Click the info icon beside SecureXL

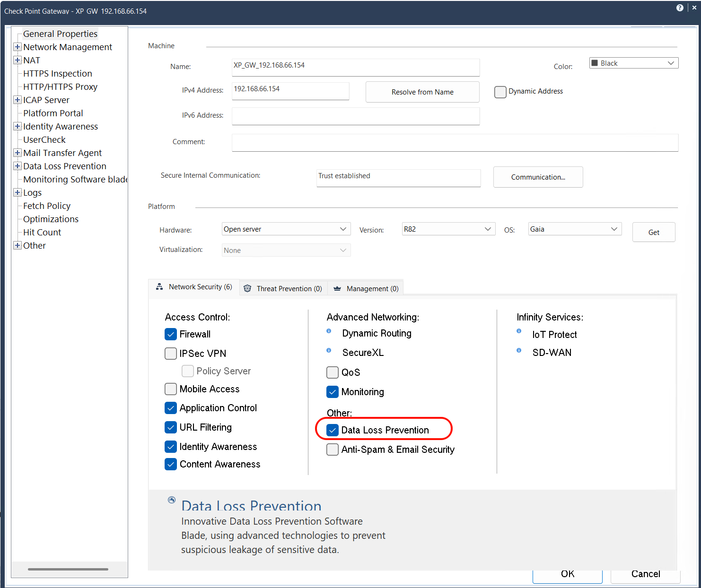[329, 350]
